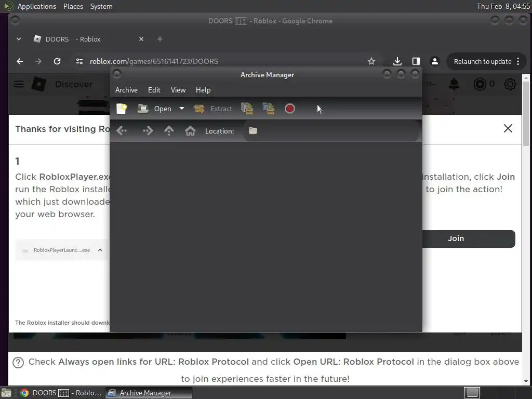Click the Extract toolbar button
The width and height of the screenshot is (532, 399).
[212, 109]
